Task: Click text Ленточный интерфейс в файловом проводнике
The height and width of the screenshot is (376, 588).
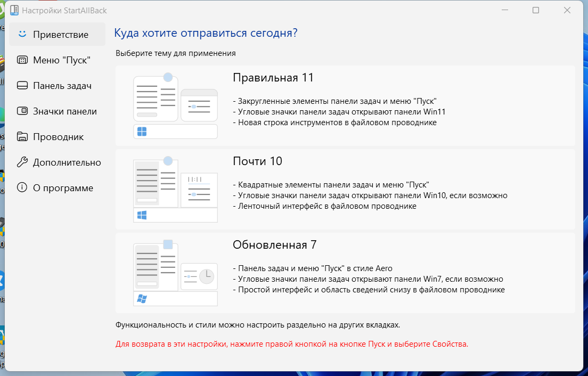Action: (324, 206)
